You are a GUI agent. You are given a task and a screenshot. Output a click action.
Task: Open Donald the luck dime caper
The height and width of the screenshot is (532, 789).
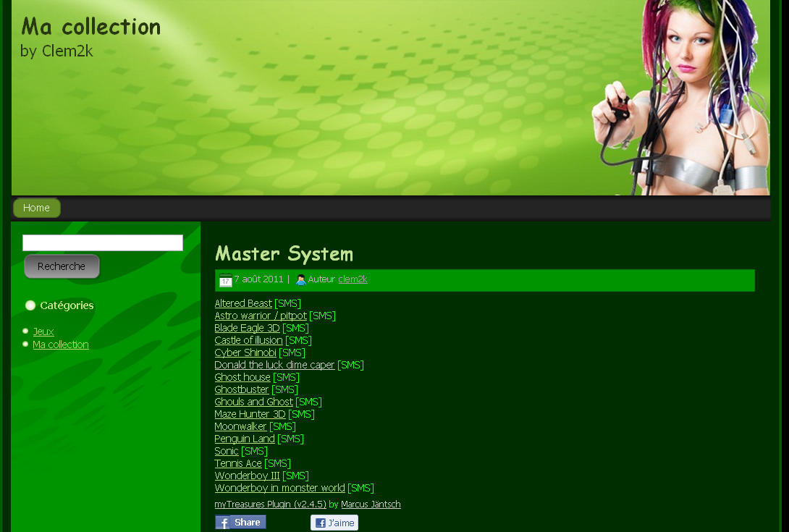click(274, 365)
